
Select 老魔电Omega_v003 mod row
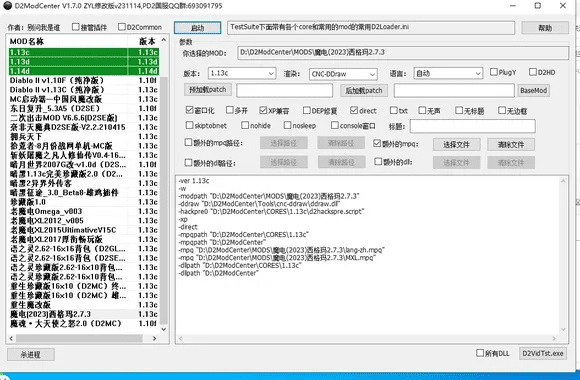coord(84,211)
